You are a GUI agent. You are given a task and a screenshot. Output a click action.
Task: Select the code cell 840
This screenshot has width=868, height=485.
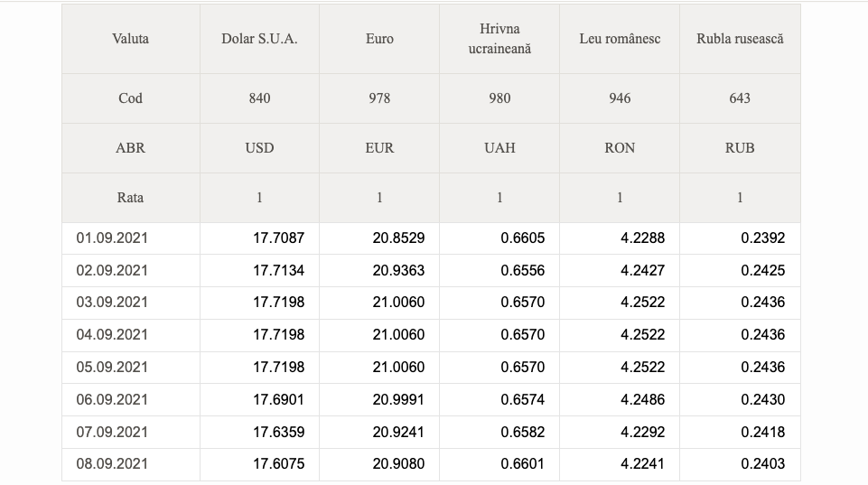point(259,98)
